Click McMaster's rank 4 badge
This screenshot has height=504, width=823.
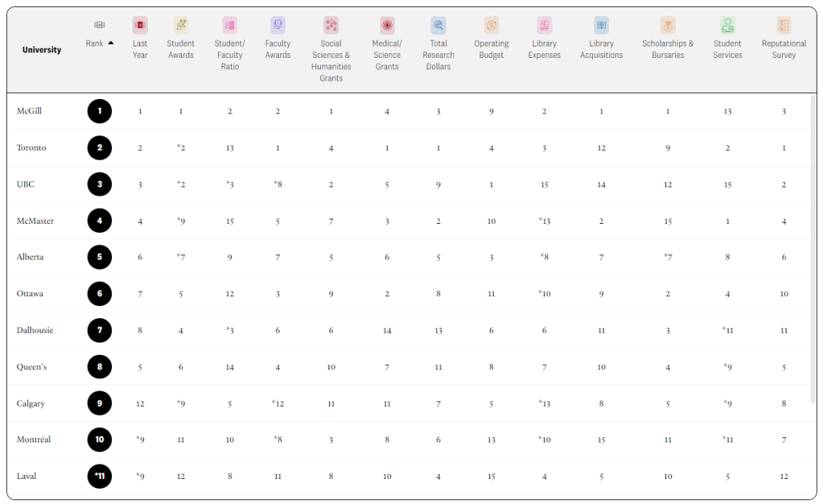(x=100, y=221)
